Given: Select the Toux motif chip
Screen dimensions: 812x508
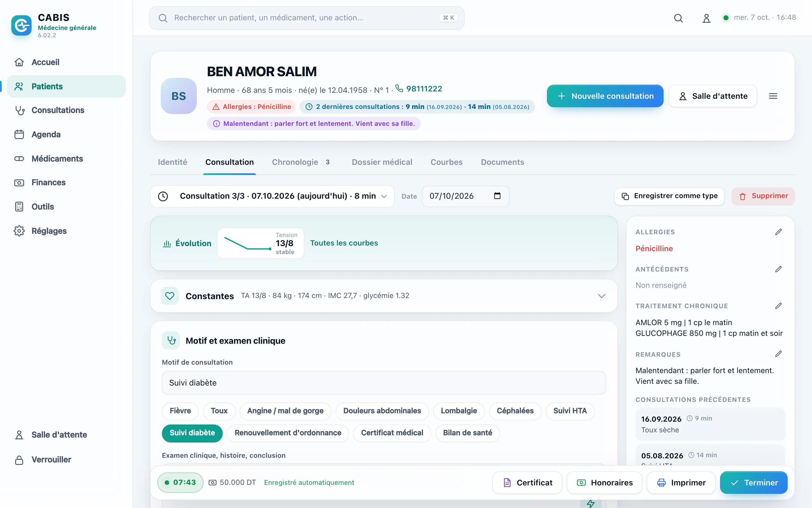Looking at the screenshot, I should [x=219, y=411].
